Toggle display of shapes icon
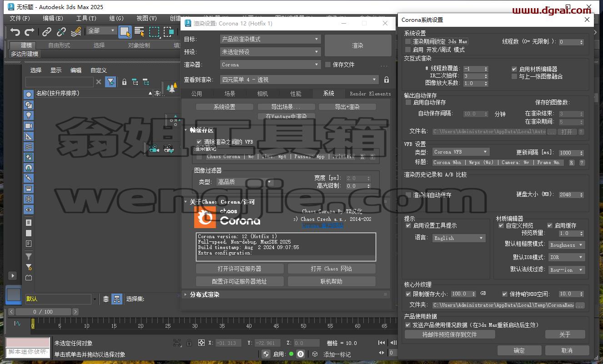The height and width of the screenshot is (364, 603). coord(29,105)
